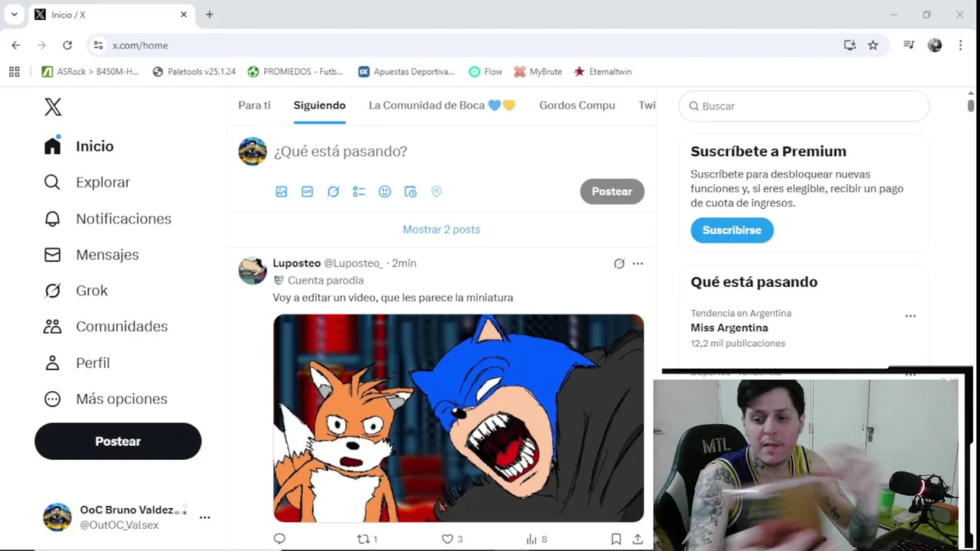
Task: Reply to Luposteo post
Action: (279, 539)
